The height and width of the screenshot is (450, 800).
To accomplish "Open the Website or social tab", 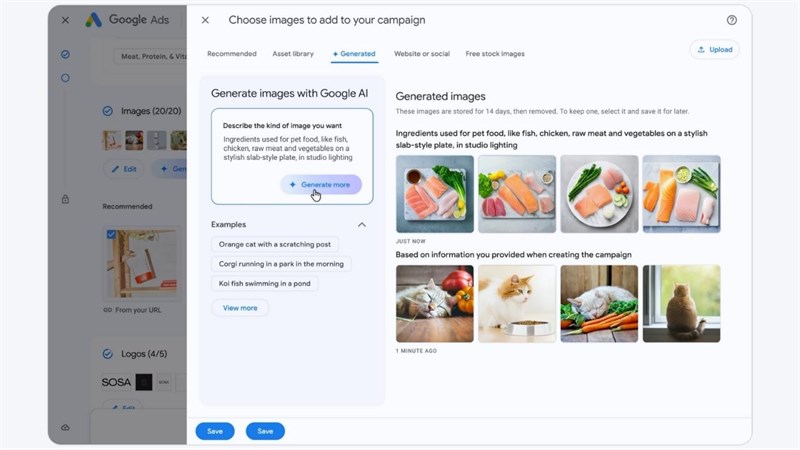I will coord(422,54).
